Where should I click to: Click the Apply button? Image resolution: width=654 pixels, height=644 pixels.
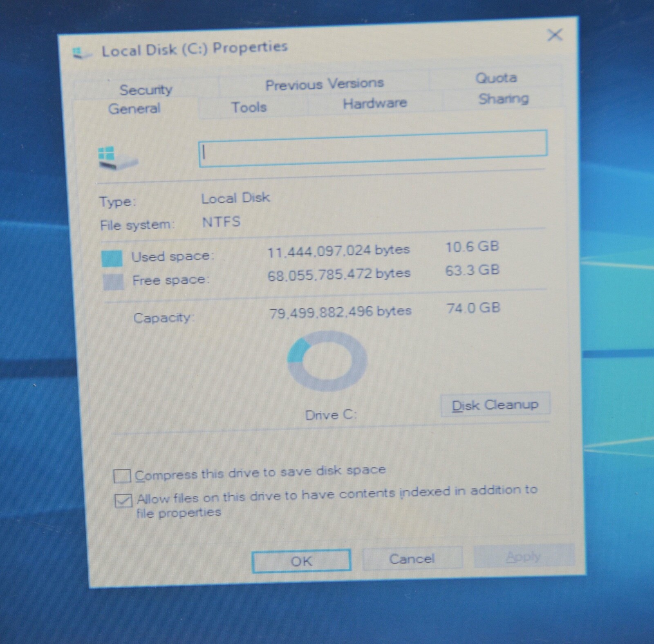(x=524, y=556)
